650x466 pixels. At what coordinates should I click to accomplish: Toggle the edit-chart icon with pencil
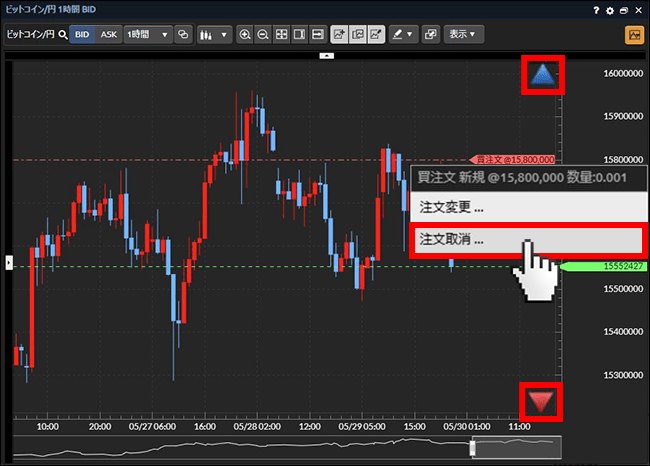(376, 34)
